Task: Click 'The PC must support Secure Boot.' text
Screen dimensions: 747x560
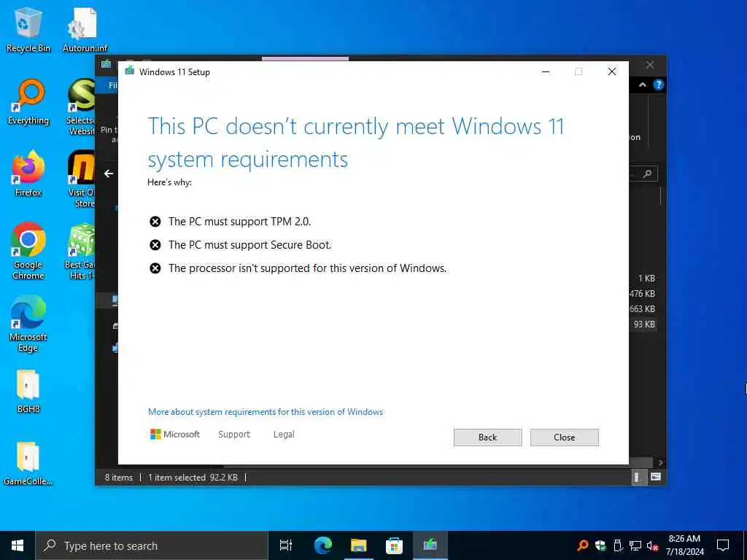Action: [249, 245]
